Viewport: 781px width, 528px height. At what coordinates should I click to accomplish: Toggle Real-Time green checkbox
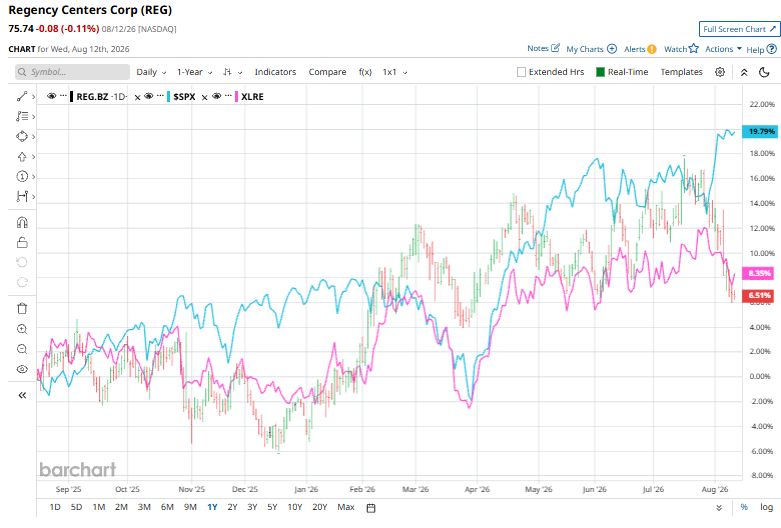(x=600, y=72)
